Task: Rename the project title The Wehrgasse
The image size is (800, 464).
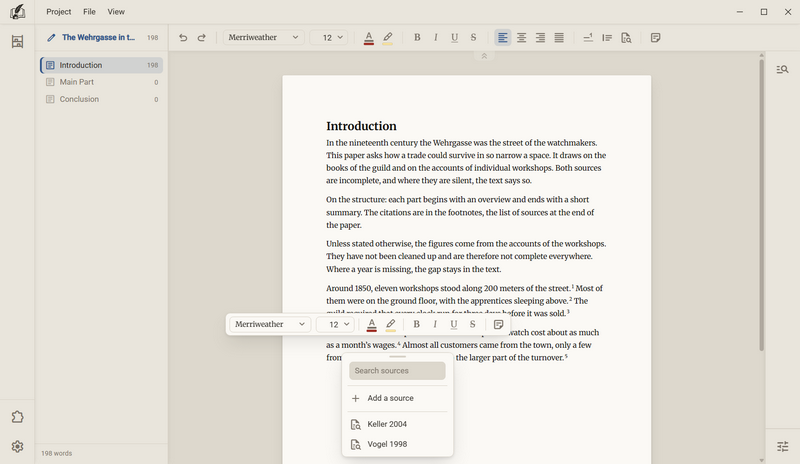Action: pos(98,37)
